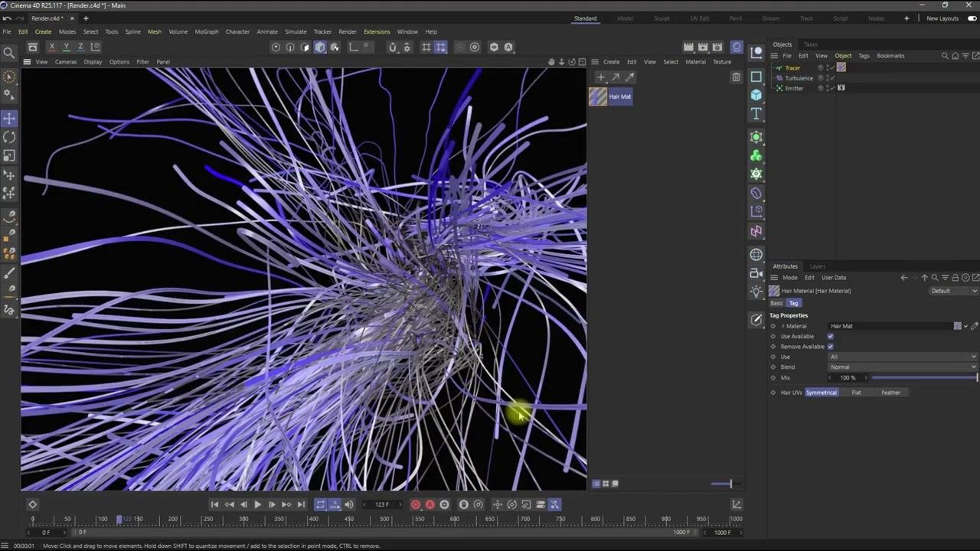Click the Hair Material tag on Tracer
The height and width of the screenshot is (551, 980).
[841, 67]
